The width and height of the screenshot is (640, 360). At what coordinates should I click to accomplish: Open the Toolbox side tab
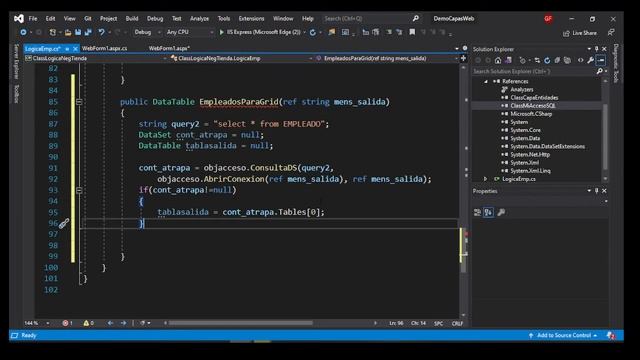(17, 94)
